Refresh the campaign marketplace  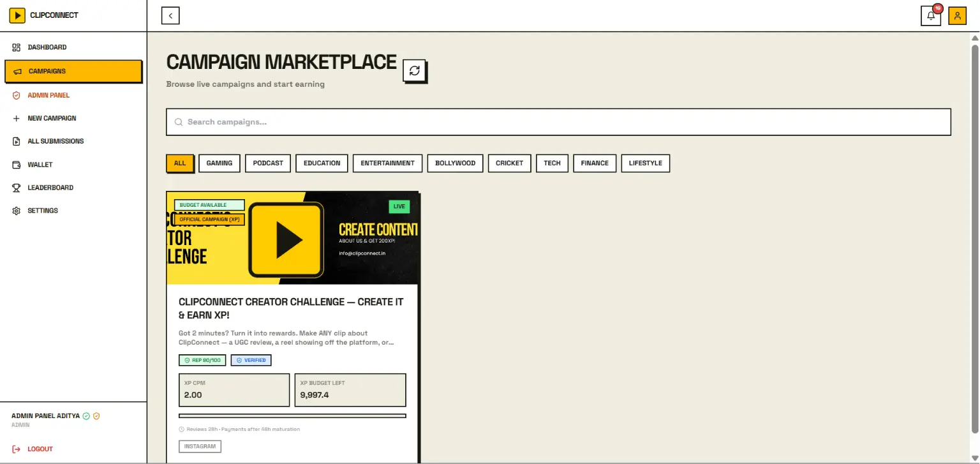coord(414,70)
